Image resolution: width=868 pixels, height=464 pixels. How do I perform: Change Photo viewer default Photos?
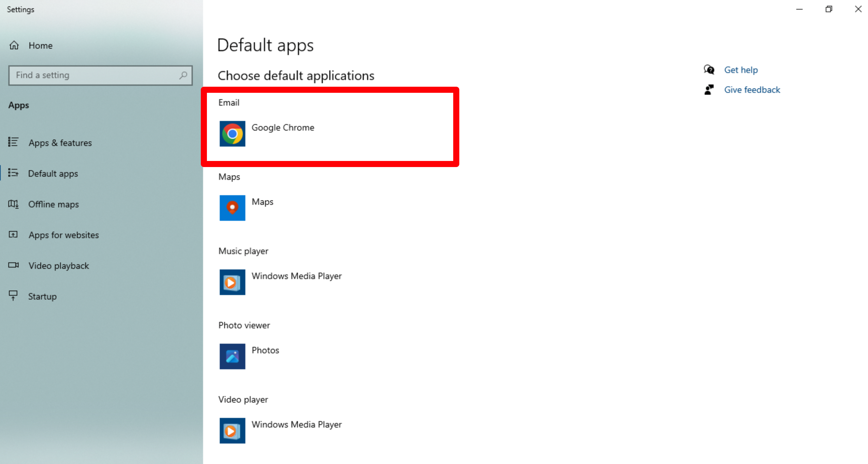point(266,350)
